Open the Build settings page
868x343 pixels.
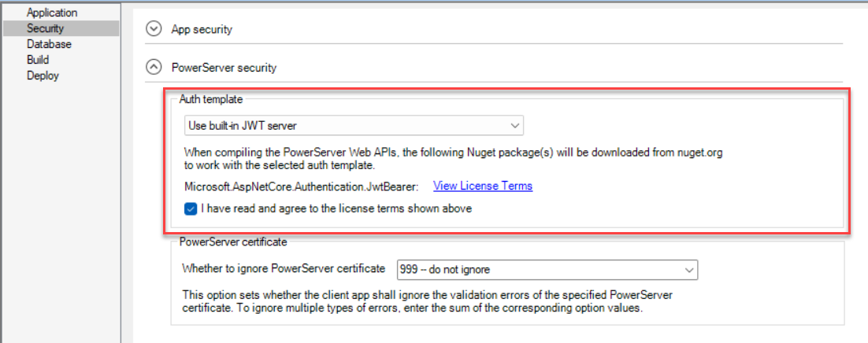click(x=38, y=60)
